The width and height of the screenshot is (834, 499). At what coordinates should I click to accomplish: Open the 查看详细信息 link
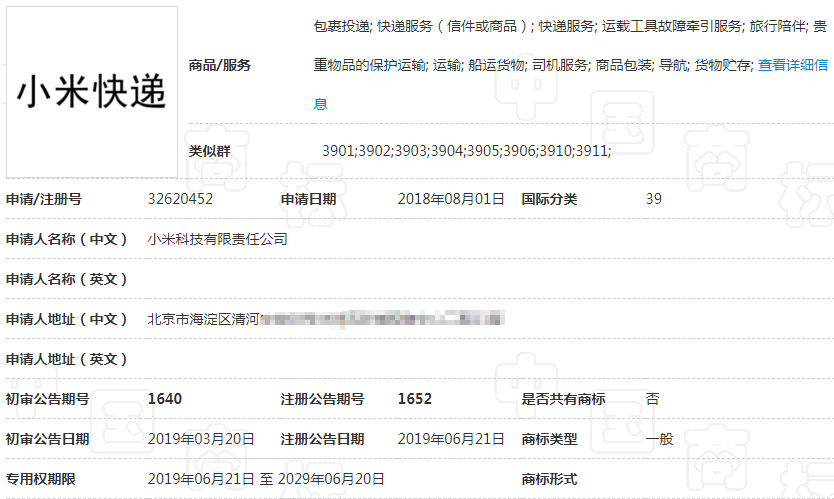pyautogui.click(x=793, y=65)
